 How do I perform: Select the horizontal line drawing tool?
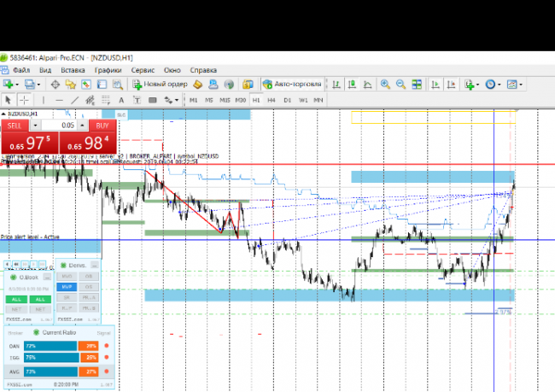click(60, 100)
